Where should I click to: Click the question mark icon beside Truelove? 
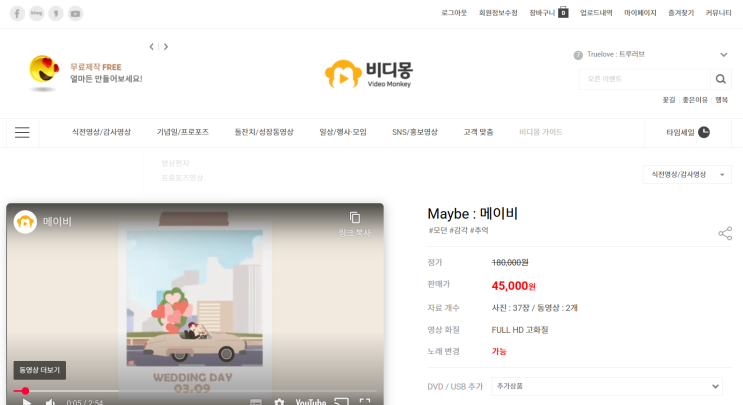[x=578, y=55]
